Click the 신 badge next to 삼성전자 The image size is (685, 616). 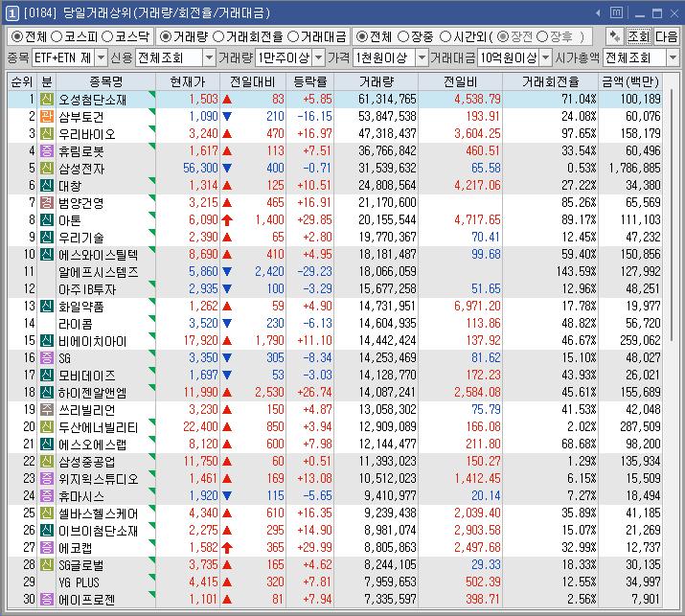click(47, 169)
